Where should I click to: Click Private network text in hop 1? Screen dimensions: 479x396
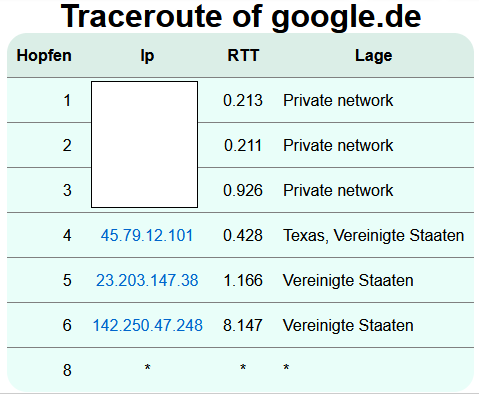point(338,100)
